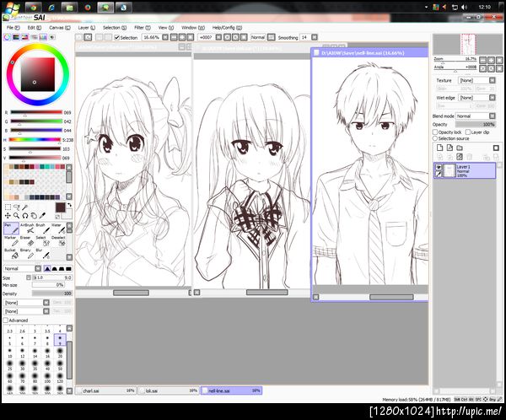Toggle the Selection checkbox in toolbar

coord(117,37)
